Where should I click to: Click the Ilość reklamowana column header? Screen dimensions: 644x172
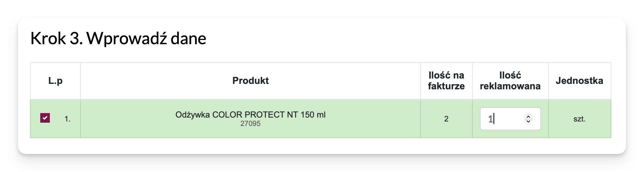510,81
